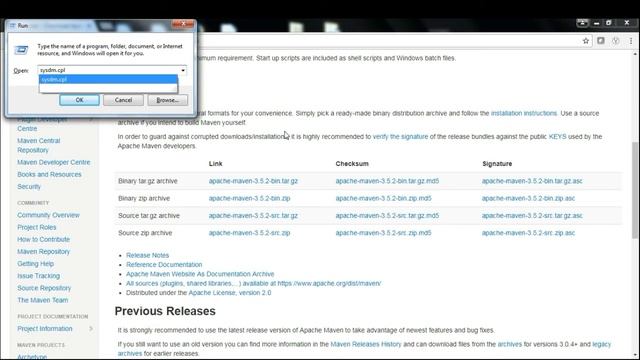Confirm Run dialog with OK
Viewport: 640px width, 360px height.
(79, 100)
